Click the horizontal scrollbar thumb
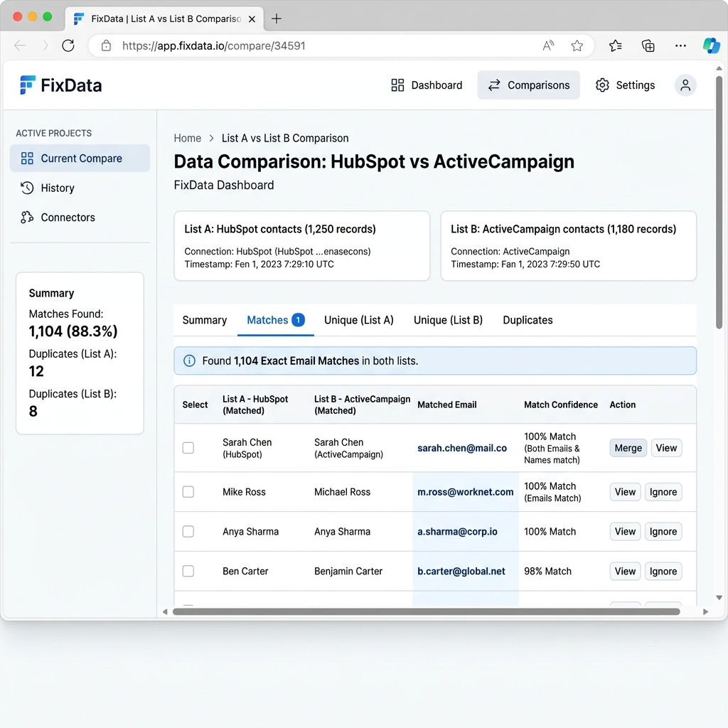Screen dimensions: 728x728 pyautogui.click(x=427, y=611)
